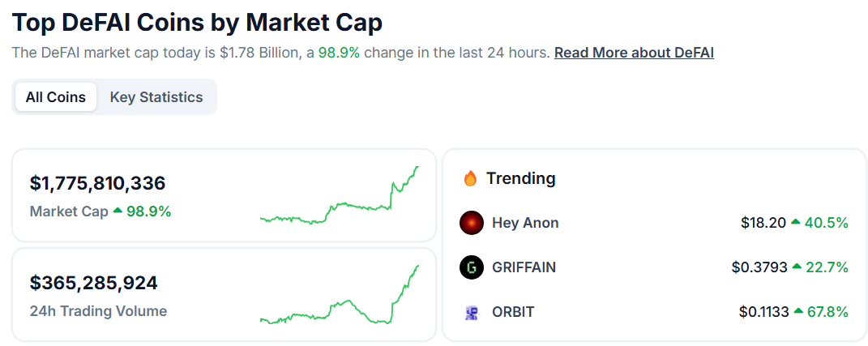The image size is (868, 346).
Task: Switch to the All Coins tab
Action: (55, 97)
